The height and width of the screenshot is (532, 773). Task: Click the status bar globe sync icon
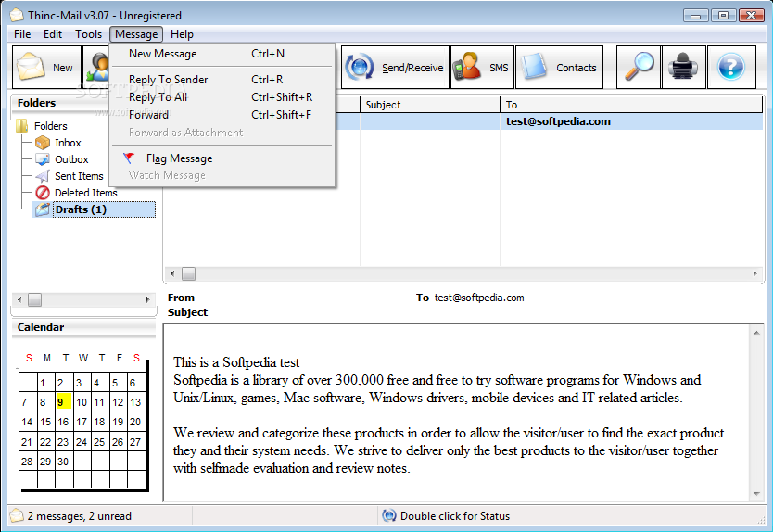[389, 515]
